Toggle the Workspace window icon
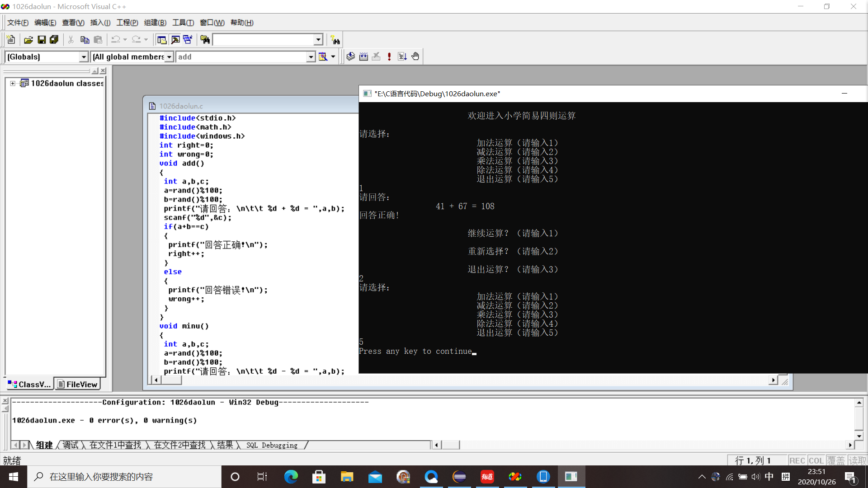The width and height of the screenshot is (868, 488). click(x=161, y=40)
